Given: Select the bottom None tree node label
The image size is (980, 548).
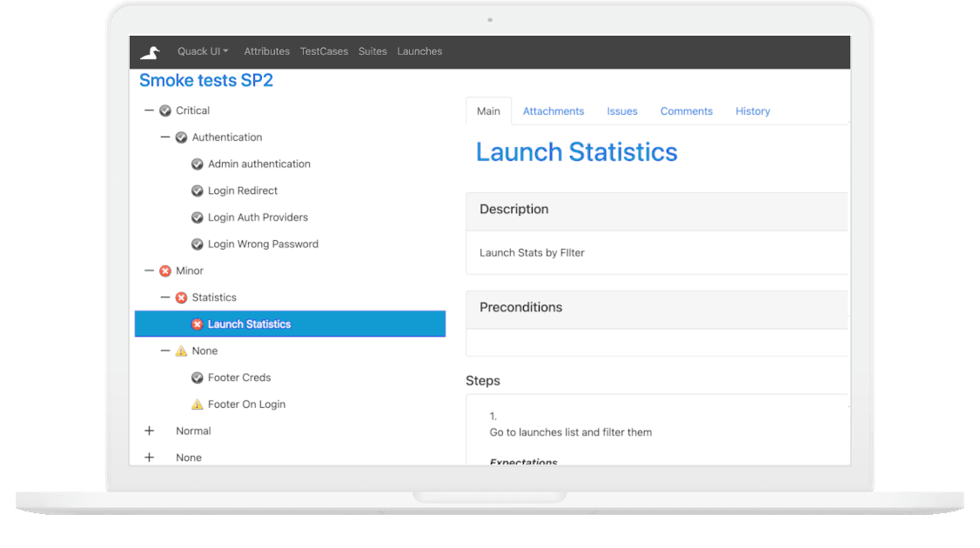Looking at the screenshot, I should coord(188,458).
